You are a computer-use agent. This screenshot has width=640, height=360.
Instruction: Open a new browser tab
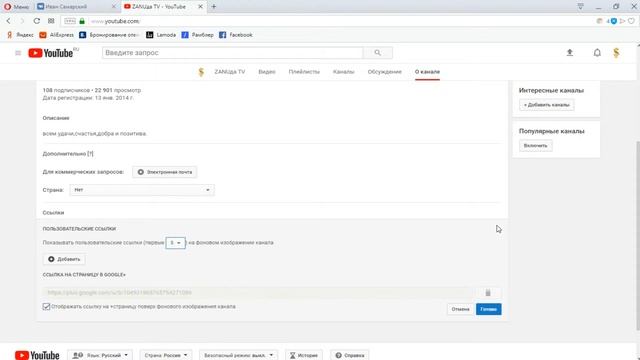213,7
